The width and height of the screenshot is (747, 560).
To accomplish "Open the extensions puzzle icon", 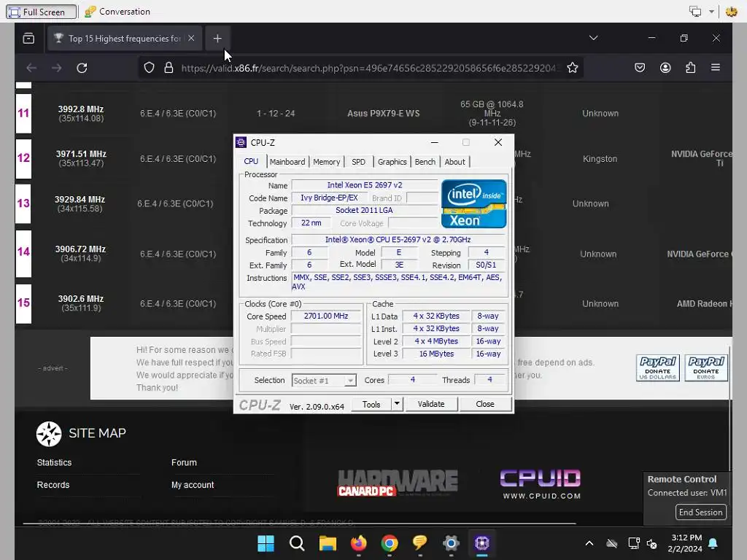I will pos(691,68).
